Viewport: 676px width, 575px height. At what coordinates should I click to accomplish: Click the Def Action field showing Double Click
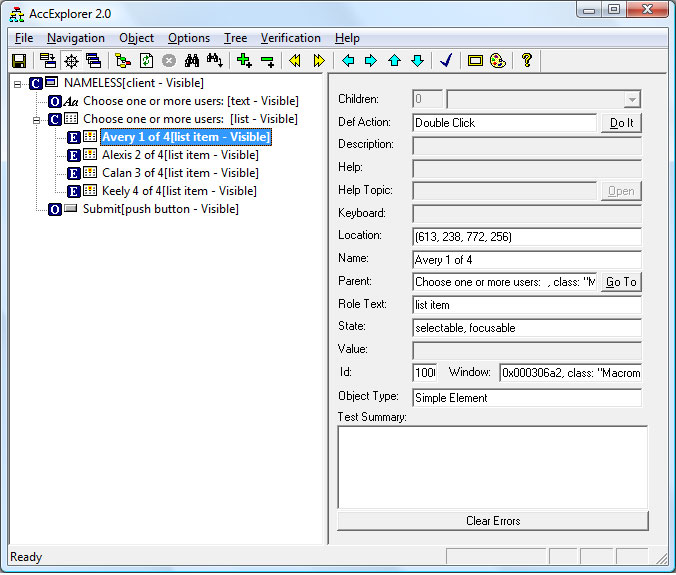[504, 123]
